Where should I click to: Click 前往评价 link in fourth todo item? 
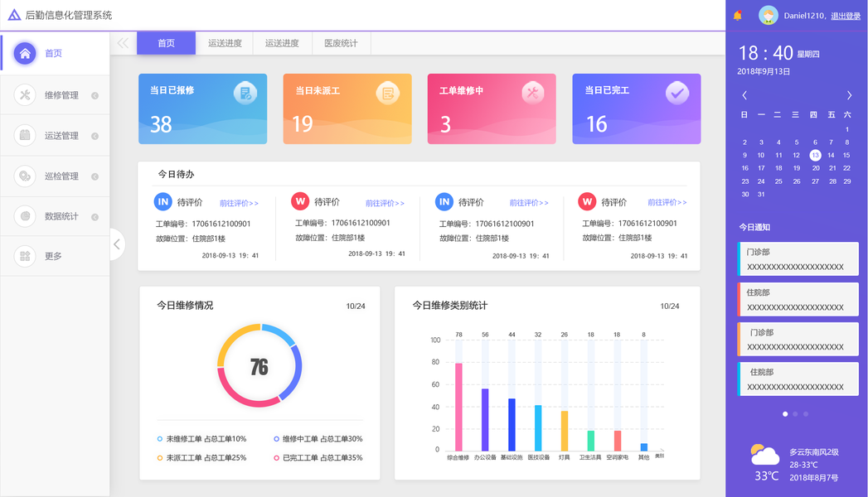click(x=667, y=202)
